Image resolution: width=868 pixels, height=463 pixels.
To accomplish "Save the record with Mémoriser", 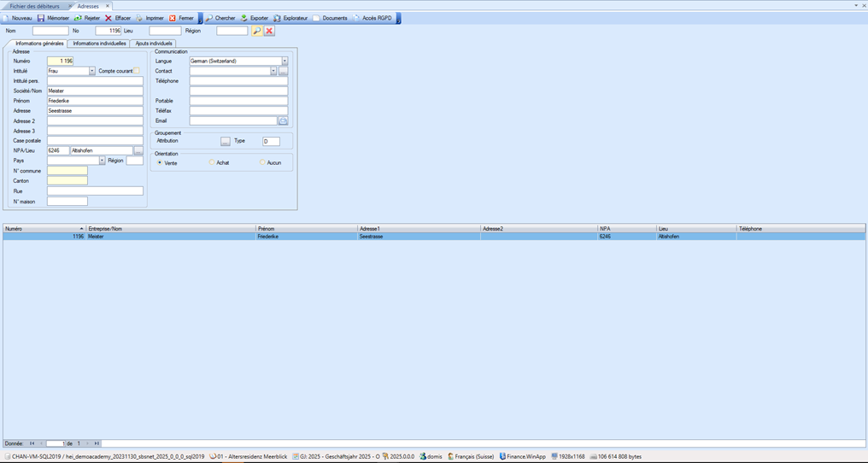I will (54, 18).
